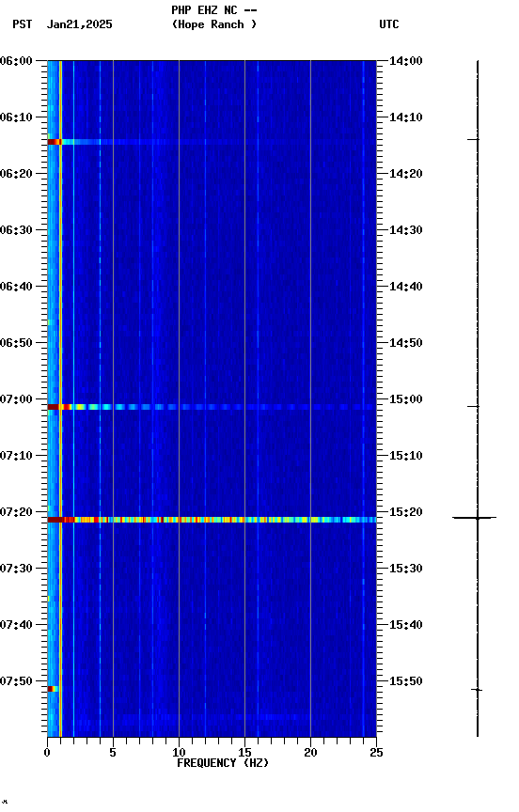Click the 06:00 PST time label
The width and height of the screenshot is (519, 812).
pyautogui.click(x=16, y=61)
